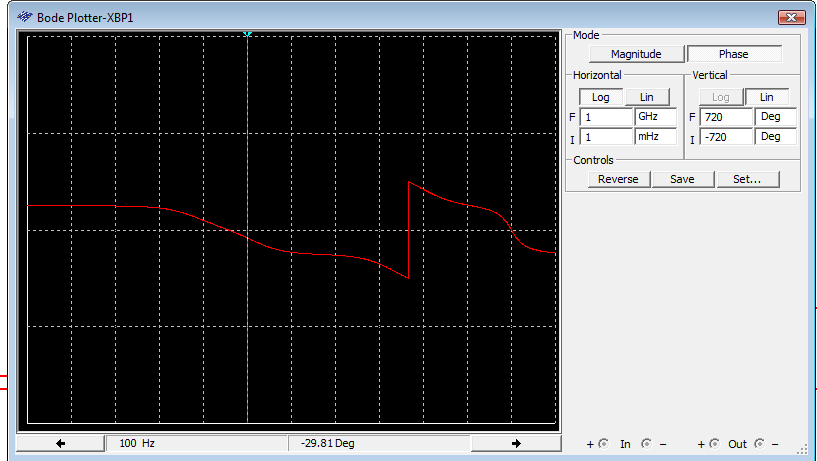Click the In negative terminal
The height and width of the screenshot is (461, 817).
pos(646,444)
